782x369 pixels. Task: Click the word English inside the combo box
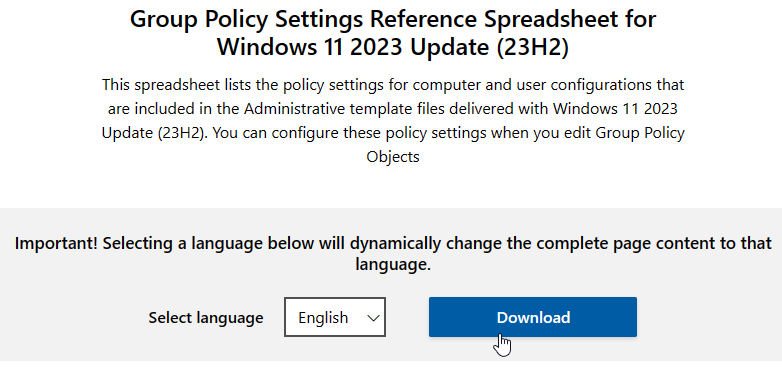[323, 318]
